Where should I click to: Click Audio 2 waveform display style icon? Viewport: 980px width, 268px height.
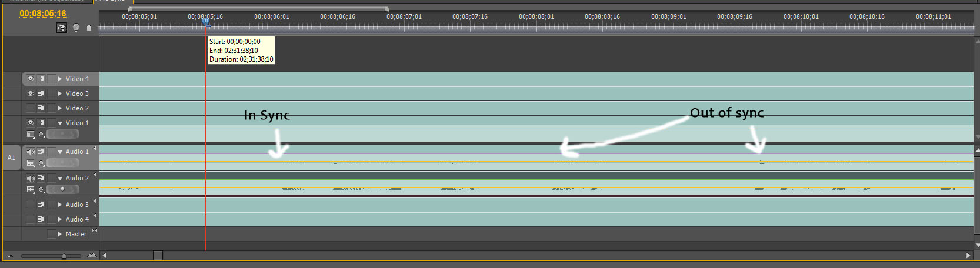(x=31, y=189)
